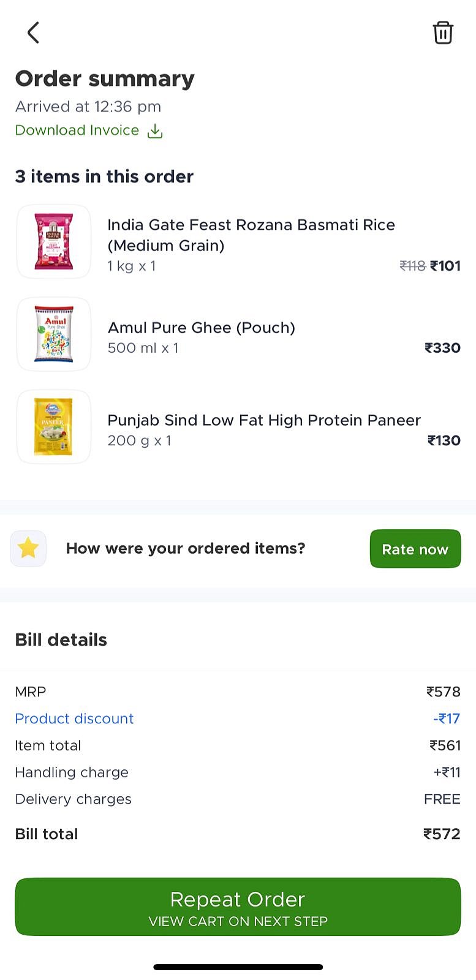Expand the back chevron navigation
Image resolution: width=476 pixels, height=980 pixels.
pos(32,32)
